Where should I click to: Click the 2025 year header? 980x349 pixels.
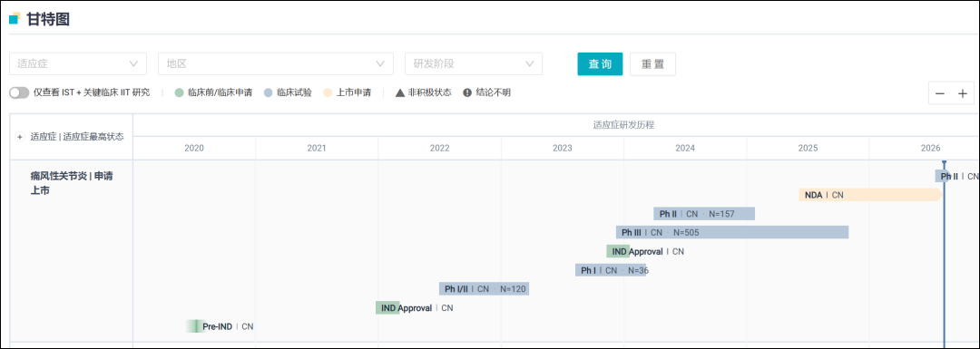(x=808, y=148)
